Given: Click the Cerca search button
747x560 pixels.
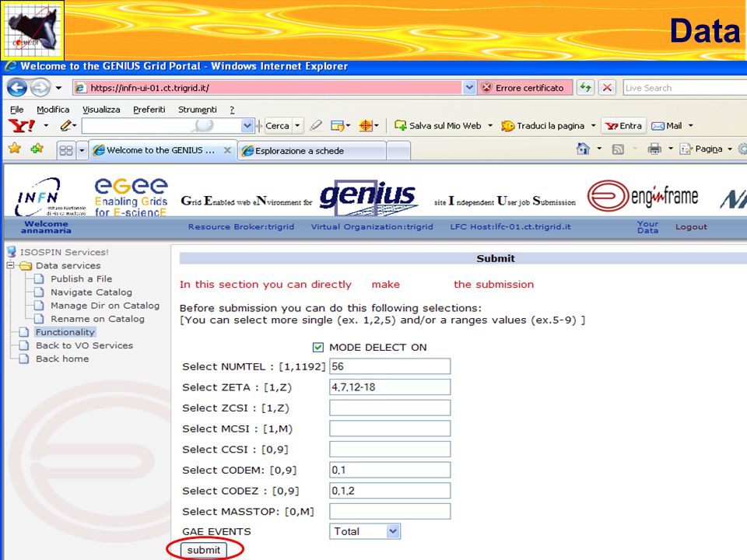Looking at the screenshot, I should 277,126.
